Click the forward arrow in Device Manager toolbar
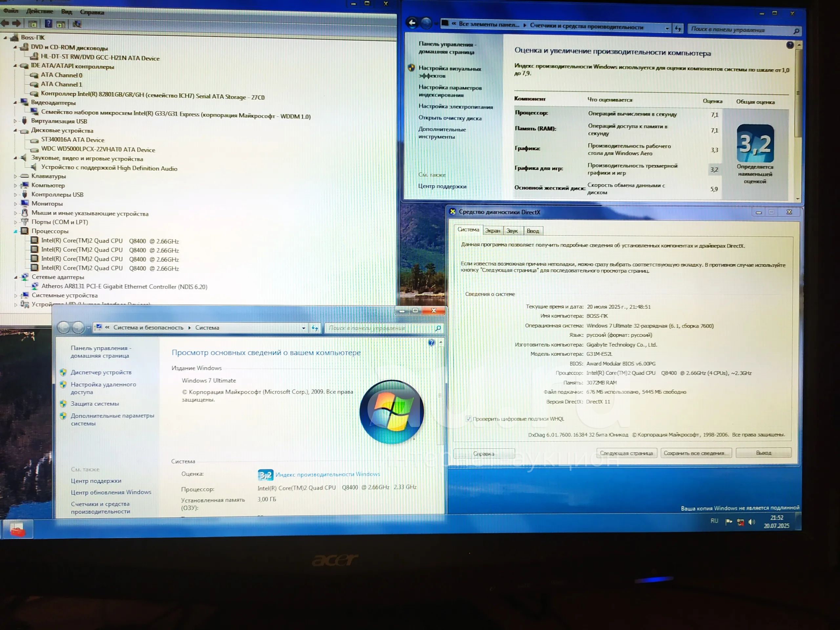The image size is (840, 630). tap(16, 24)
